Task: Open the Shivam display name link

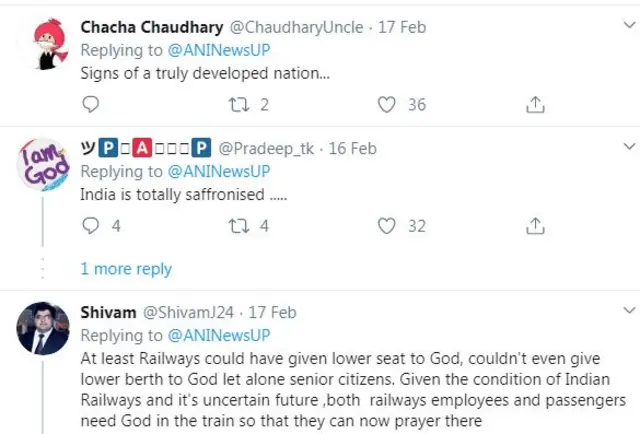Action: pos(106,312)
